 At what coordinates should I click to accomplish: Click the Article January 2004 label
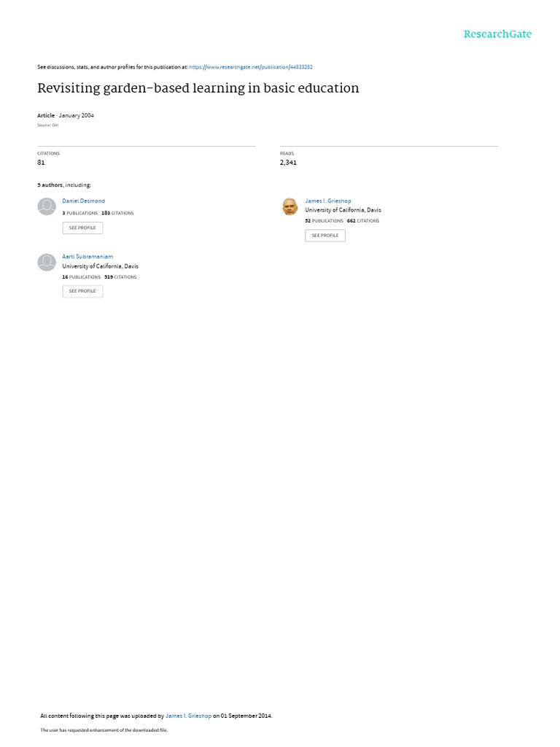click(66, 116)
